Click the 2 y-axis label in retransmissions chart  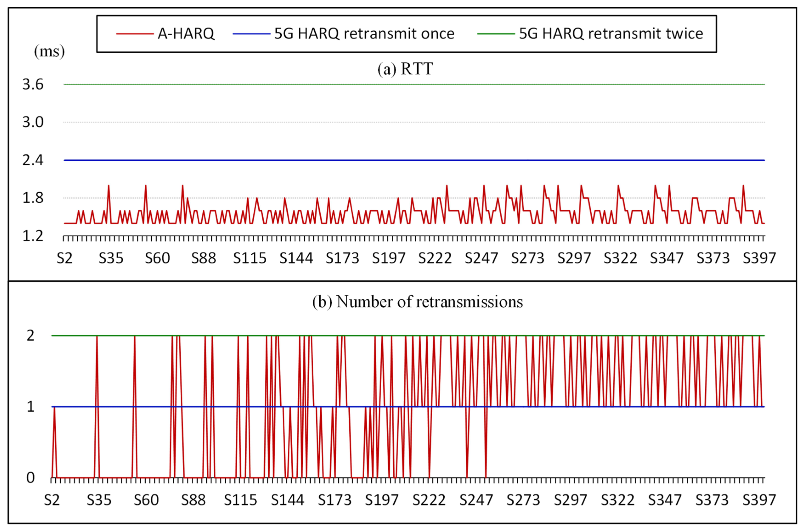pyautogui.click(x=31, y=336)
